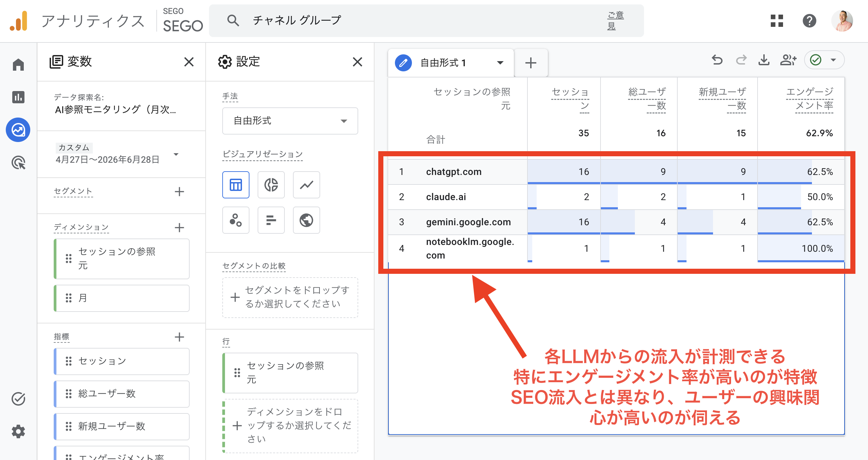868x460 pixels.
Task: Select the scatter plot visualization
Action: [x=236, y=220]
